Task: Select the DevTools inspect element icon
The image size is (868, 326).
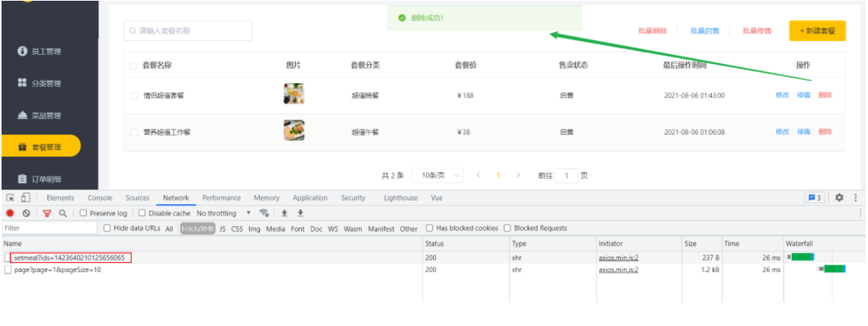Action: 10,197
